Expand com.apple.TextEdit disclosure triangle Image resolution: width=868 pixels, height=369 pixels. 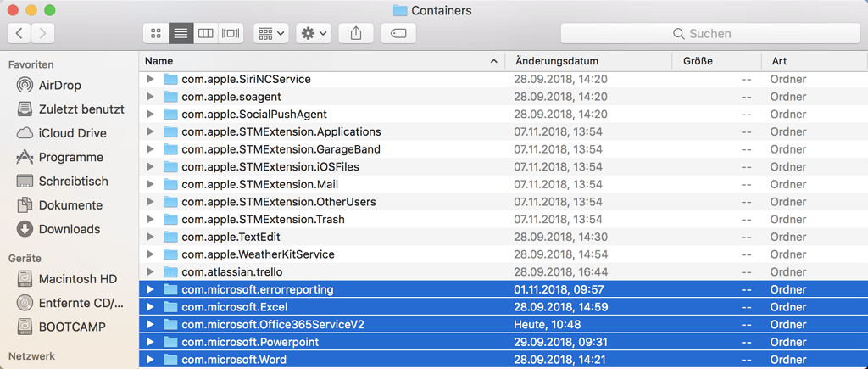click(150, 238)
